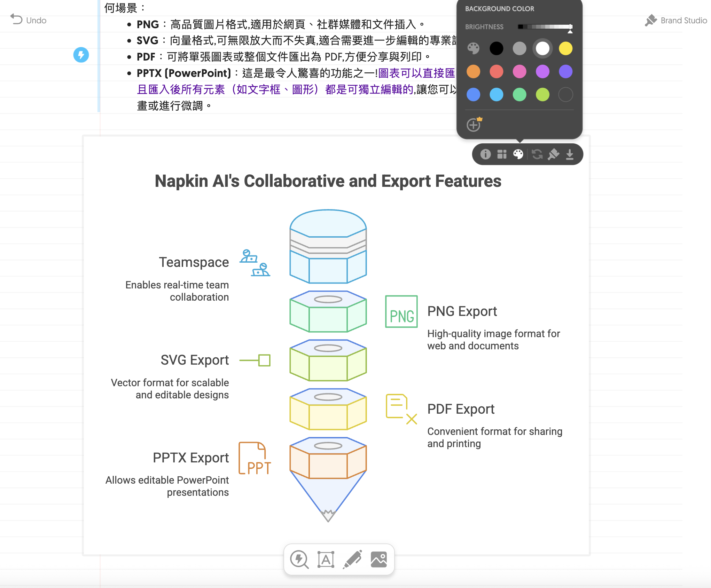The image size is (711, 588).
Task: Choose the yellow background swatch
Action: point(565,48)
